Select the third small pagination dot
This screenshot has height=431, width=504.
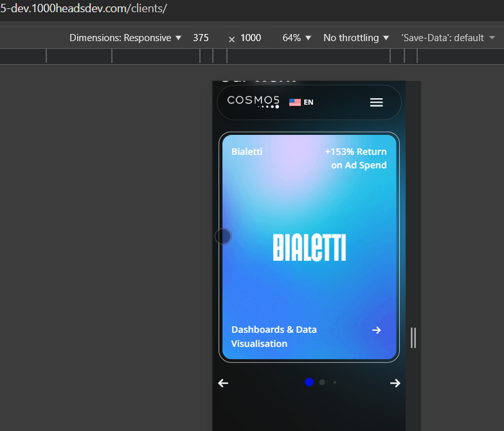334,382
